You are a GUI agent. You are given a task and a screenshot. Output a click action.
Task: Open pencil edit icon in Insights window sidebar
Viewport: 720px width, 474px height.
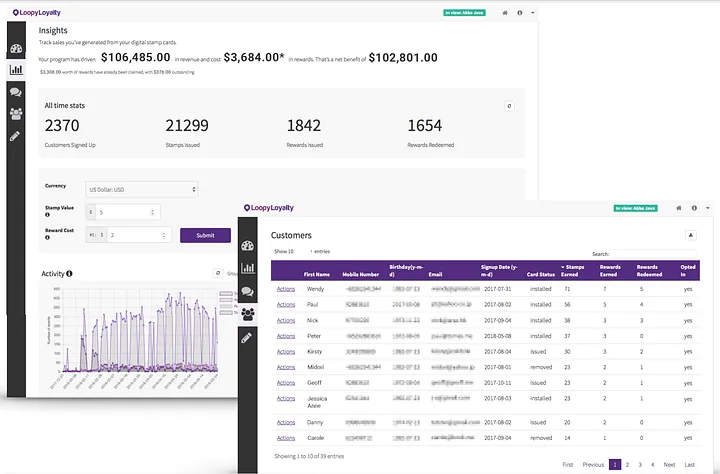click(x=15, y=136)
